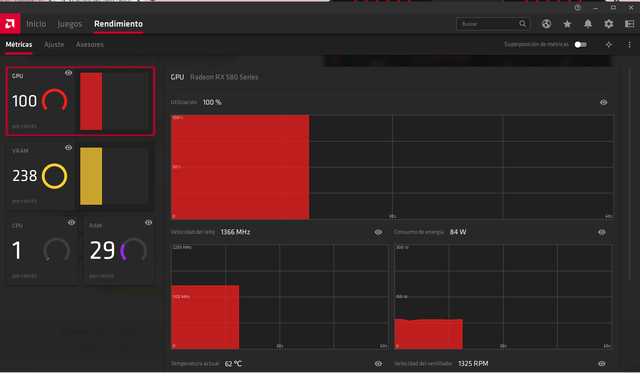Click the AMD logo icon
The height and width of the screenshot is (373, 640).
[x=10, y=24]
